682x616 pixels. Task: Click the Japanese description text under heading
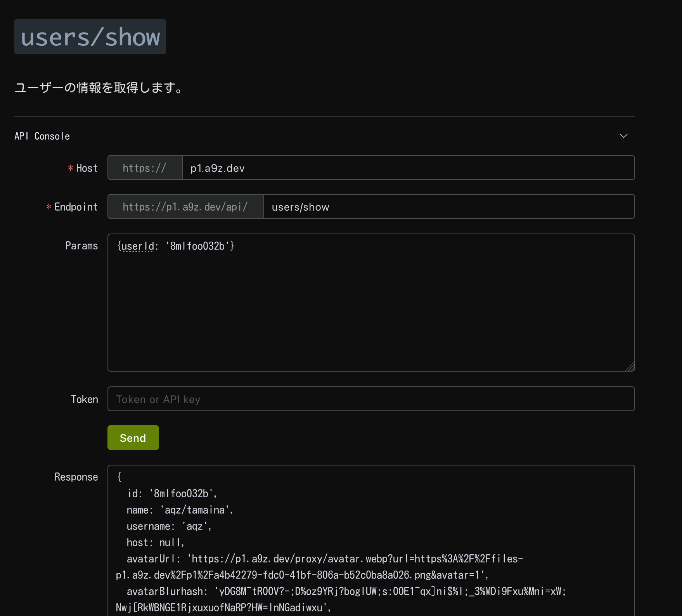point(99,88)
